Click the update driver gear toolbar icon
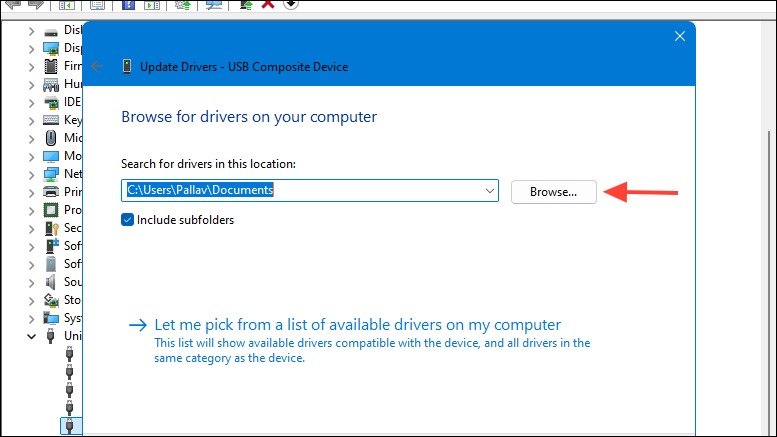 click(183, 4)
